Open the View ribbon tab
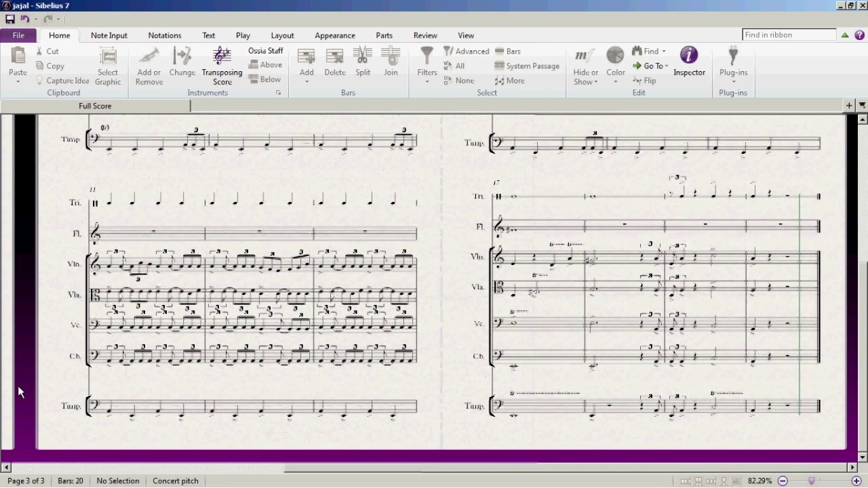The height and width of the screenshot is (488, 868). pyautogui.click(x=466, y=35)
